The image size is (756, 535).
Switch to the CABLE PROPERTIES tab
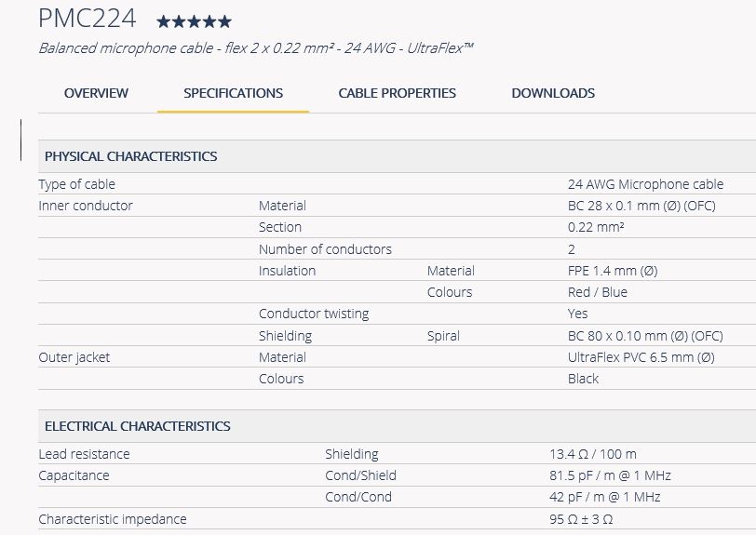(397, 93)
